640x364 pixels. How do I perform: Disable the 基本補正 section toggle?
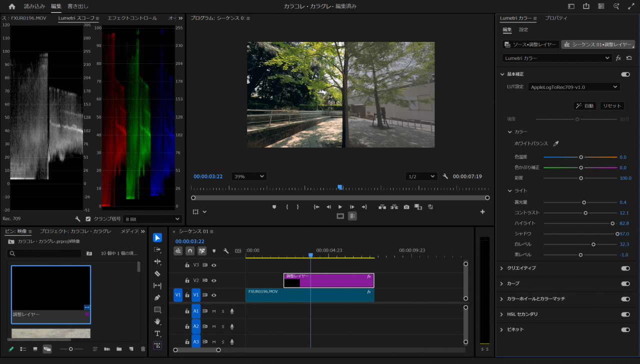625,74
